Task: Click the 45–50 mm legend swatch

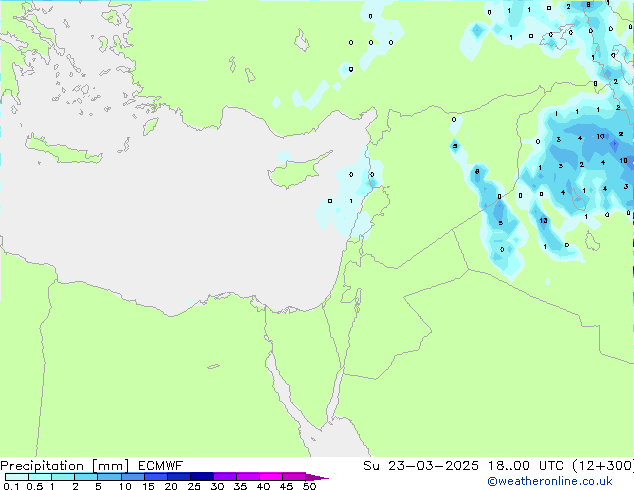Action: [294, 477]
